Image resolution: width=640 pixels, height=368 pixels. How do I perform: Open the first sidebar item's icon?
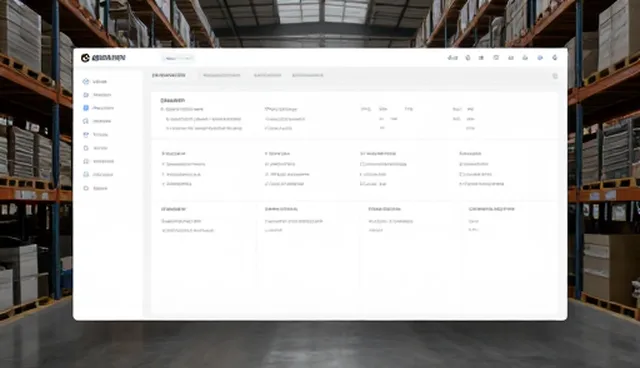86,82
